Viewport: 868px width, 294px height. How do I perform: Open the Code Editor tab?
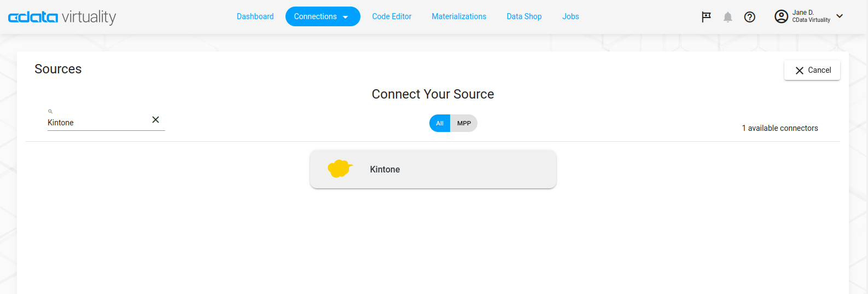(392, 16)
